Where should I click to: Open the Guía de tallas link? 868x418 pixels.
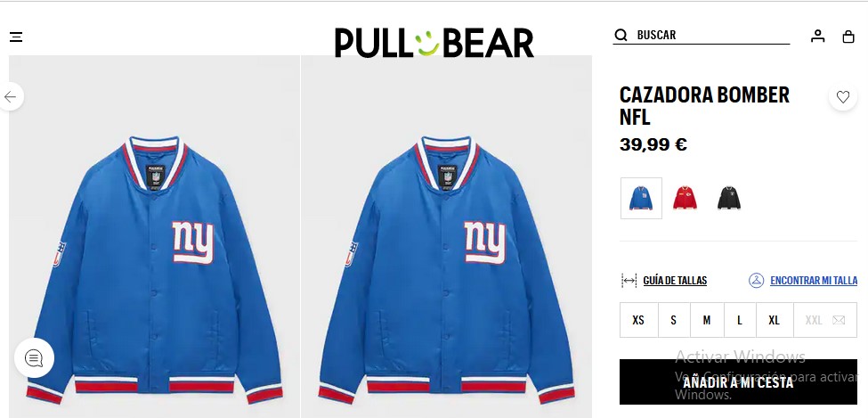pos(675,281)
